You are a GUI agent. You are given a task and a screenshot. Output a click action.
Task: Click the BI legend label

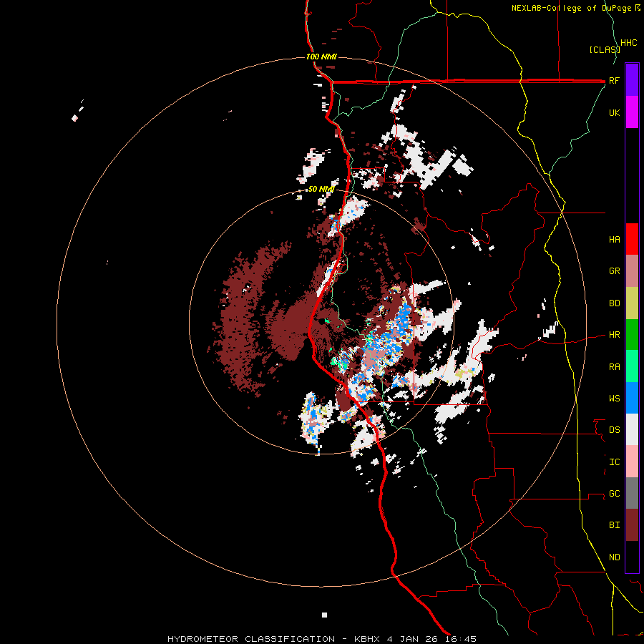pos(614,525)
